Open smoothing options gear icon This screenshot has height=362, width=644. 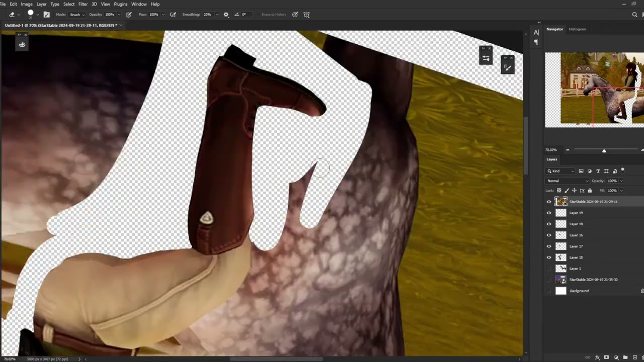226,15
